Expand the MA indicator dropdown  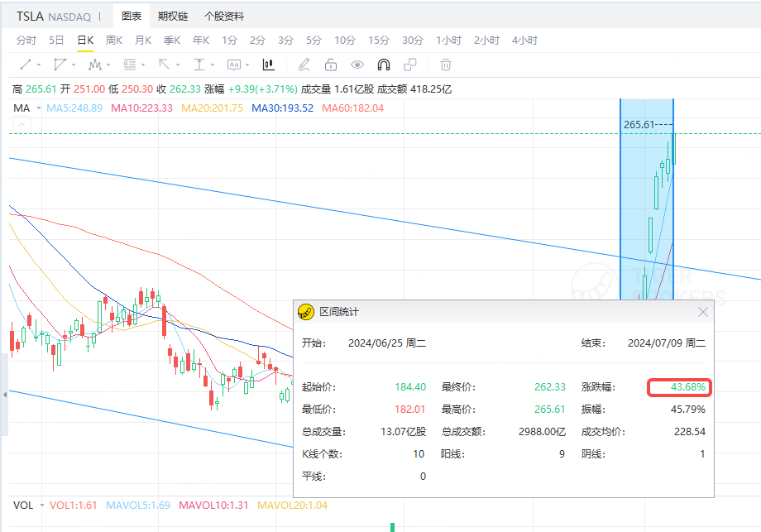point(39,108)
